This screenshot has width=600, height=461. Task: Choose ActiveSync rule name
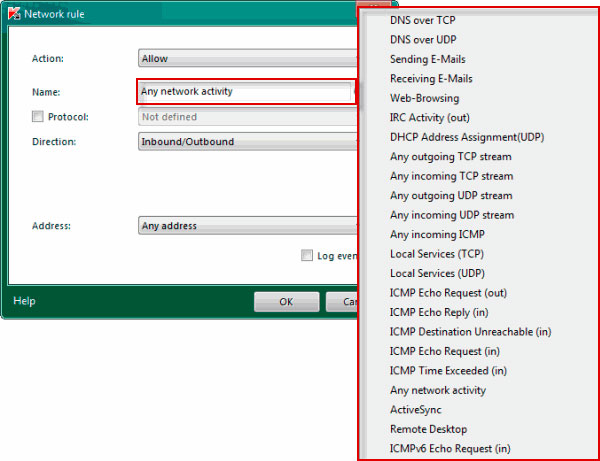[415, 410]
